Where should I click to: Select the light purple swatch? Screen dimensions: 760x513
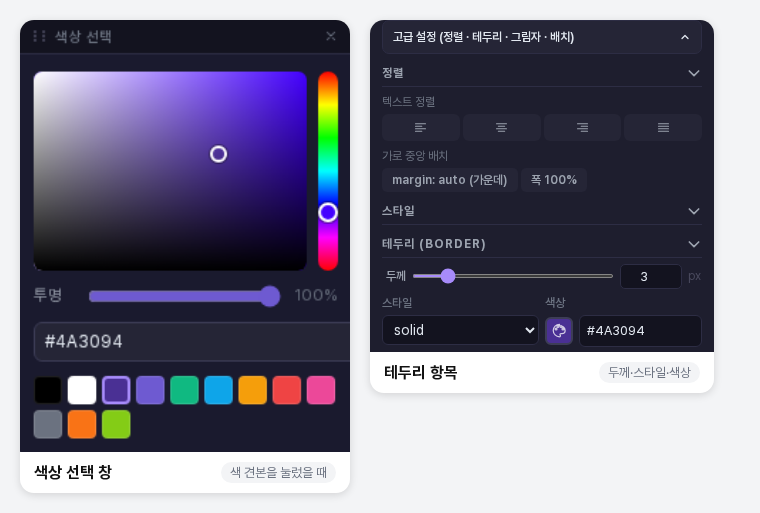point(150,390)
